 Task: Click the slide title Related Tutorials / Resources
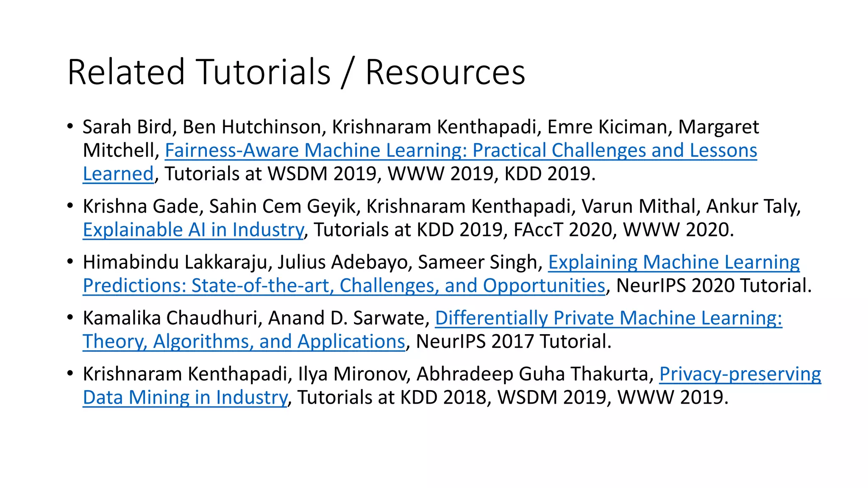296,72
